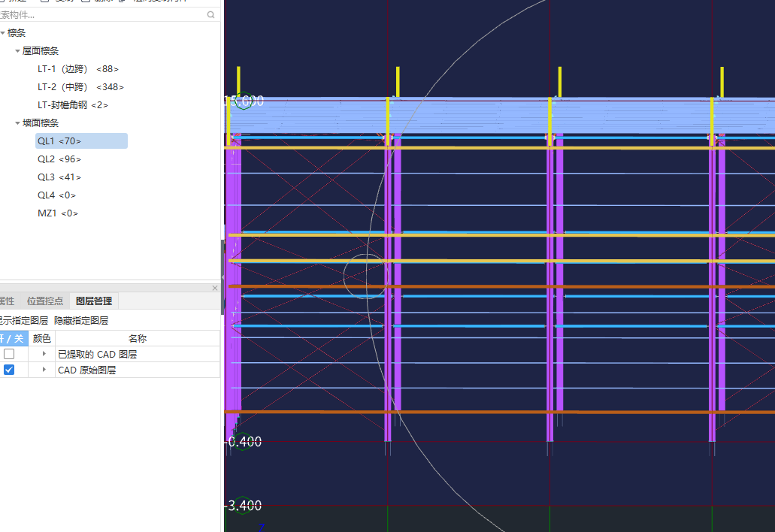This screenshot has height=532, width=775.
Task: Enable the 已提取的 CAD 图层 checkbox
Action: [9, 354]
